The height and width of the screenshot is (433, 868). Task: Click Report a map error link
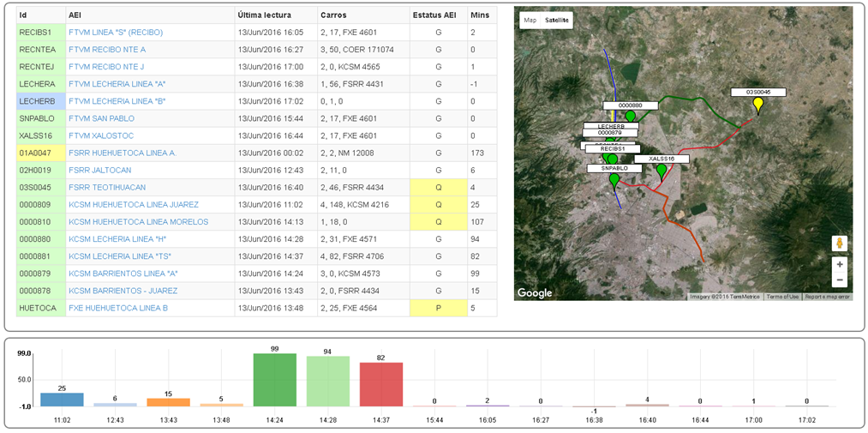click(826, 297)
